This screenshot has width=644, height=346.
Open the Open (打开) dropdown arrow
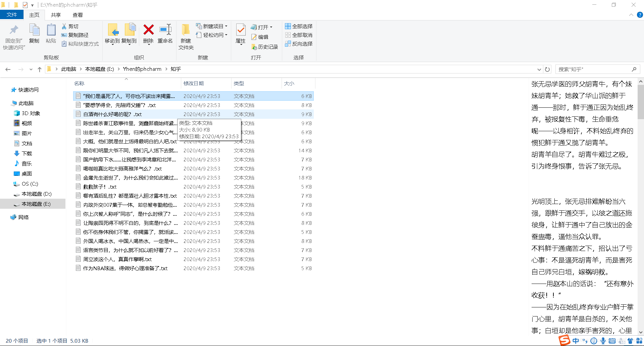271,27
